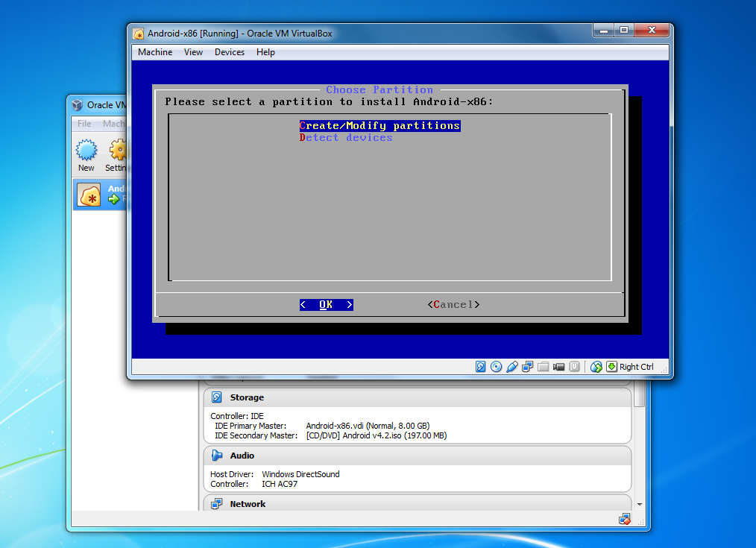Click the Choose Partition dialog title
Image resolution: width=756 pixels, height=548 pixels.
point(379,89)
